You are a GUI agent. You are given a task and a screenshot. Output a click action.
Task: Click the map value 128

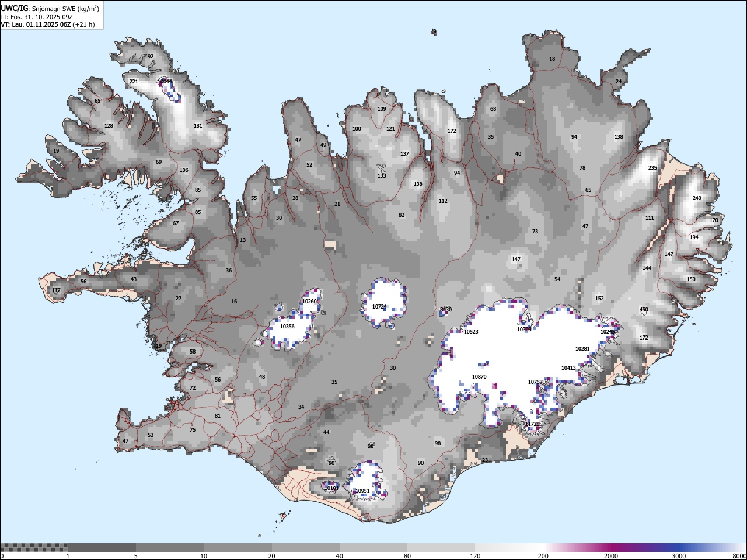click(x=109, y=126)
